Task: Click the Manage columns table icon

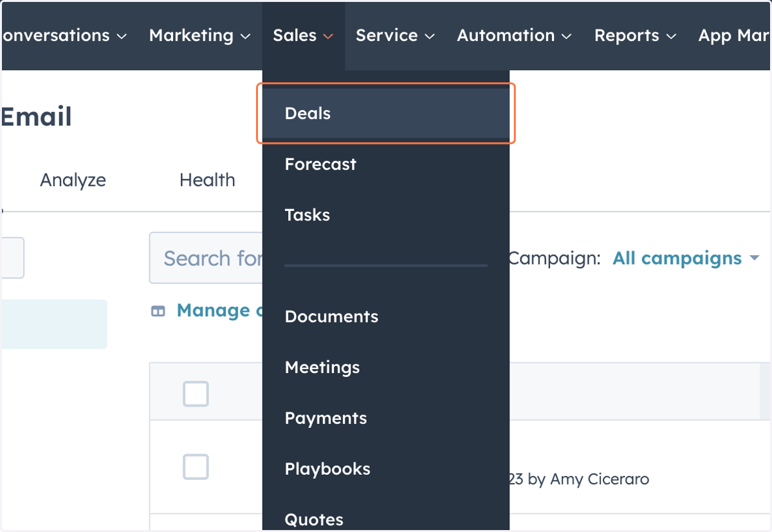Action: pos(158,311)
